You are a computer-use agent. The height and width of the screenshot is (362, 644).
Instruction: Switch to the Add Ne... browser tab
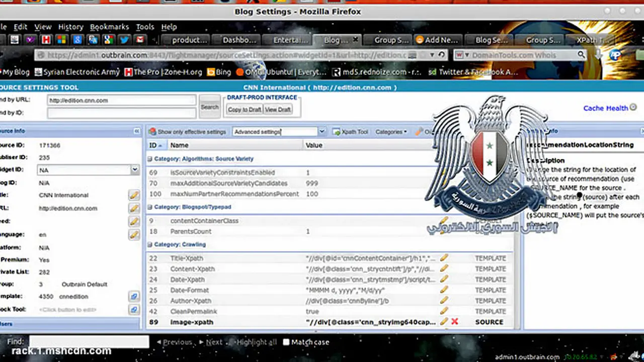pos(437,40)
